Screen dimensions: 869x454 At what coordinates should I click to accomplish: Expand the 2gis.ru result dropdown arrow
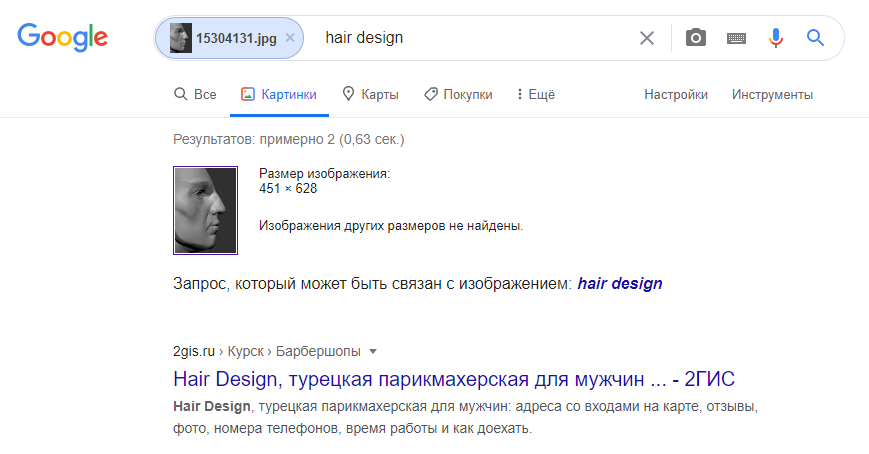pyautogui.click(x=373, y=351)
